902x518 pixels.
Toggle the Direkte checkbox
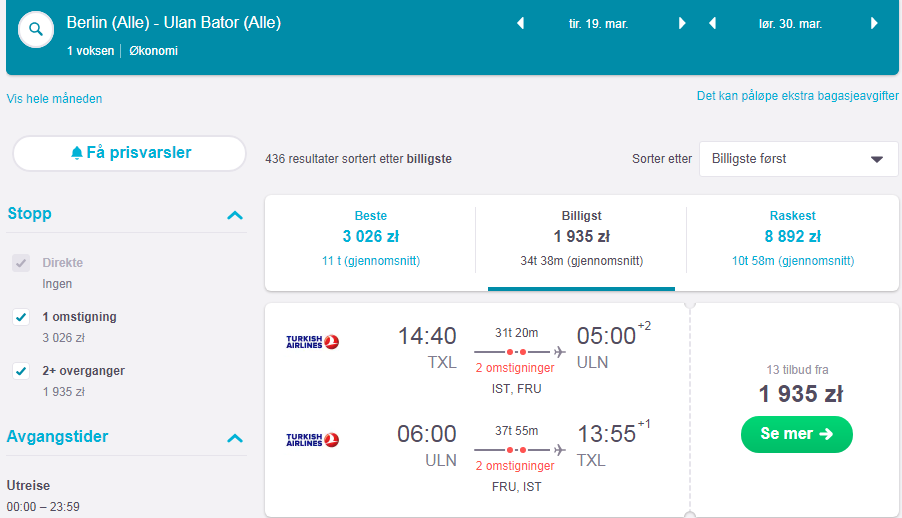pos(21,263)
